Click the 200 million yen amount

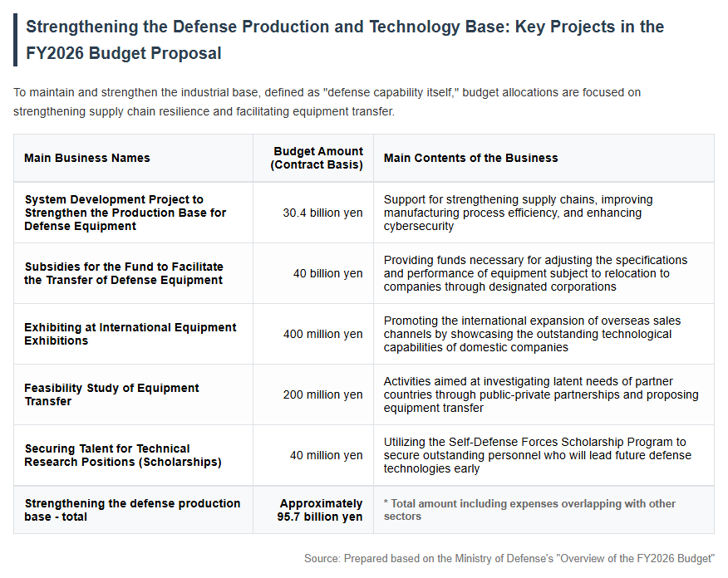322,394
